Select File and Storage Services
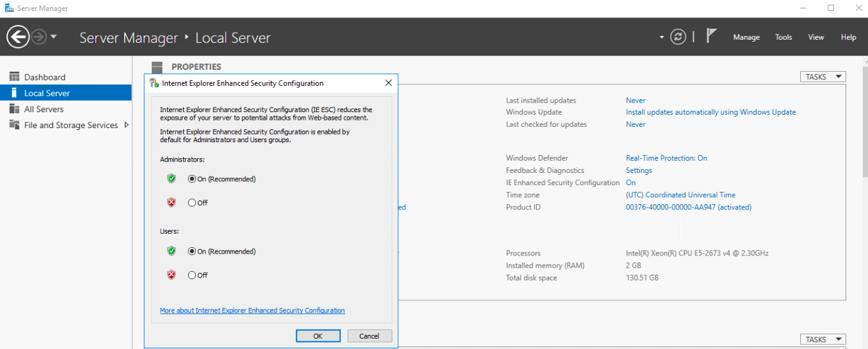Screen dimensions: 868x349 click(66, 125)
